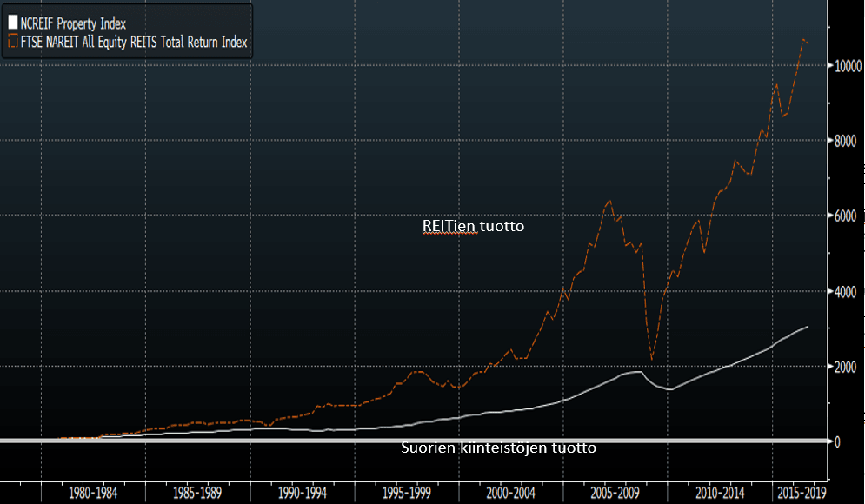Click the 10000 y-axis value
Viewport: 865px width, 504px height.
click(x=848, y=66)
